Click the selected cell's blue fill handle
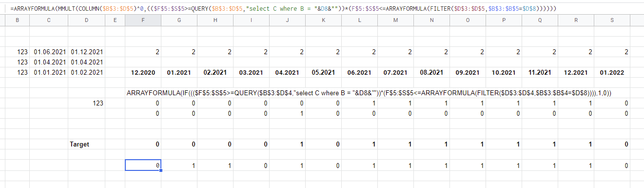644x188 pixels. coord(161,170)
